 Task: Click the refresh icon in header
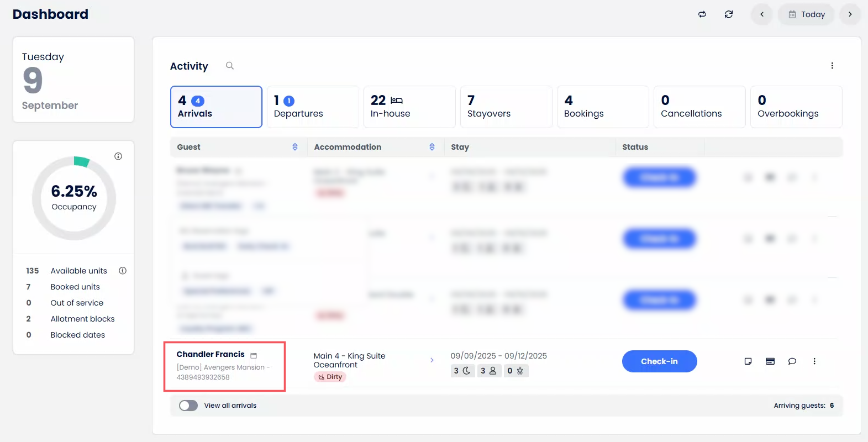pos(729,14)
